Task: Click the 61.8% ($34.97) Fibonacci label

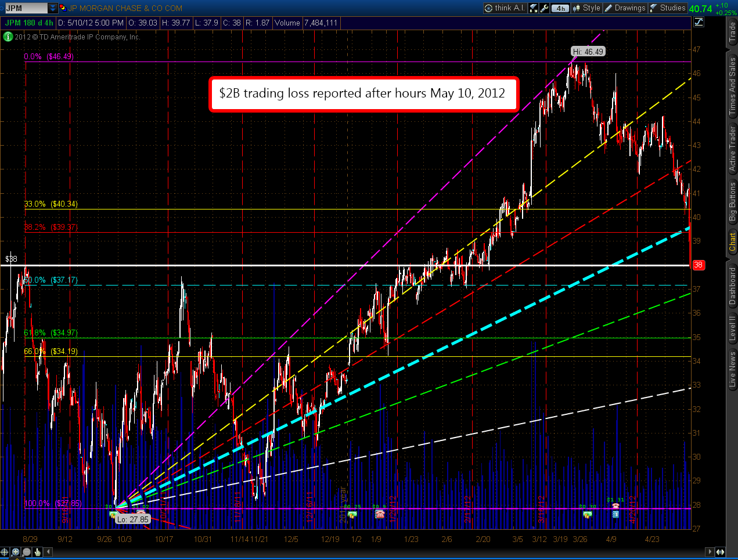Action: [x=51, y=333]
